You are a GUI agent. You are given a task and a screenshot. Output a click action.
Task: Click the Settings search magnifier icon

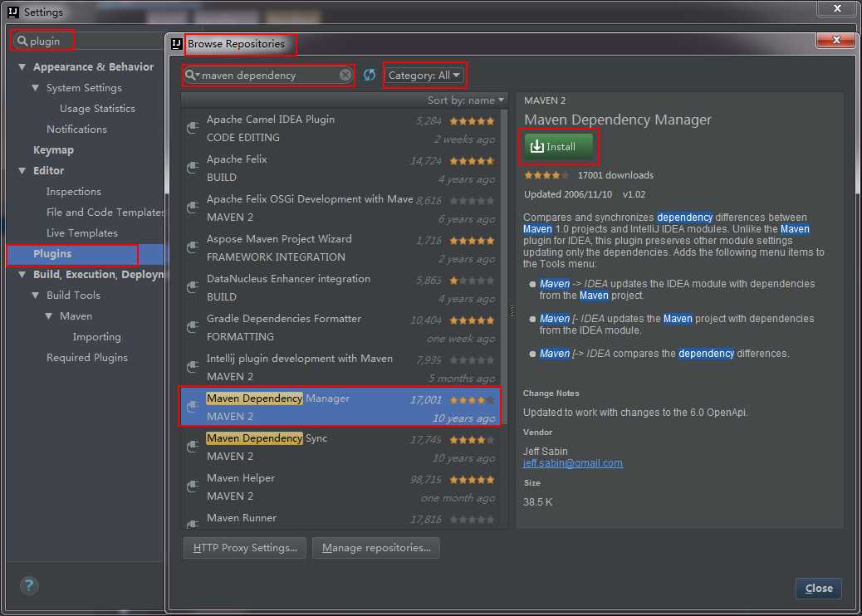tap(22, 41)
